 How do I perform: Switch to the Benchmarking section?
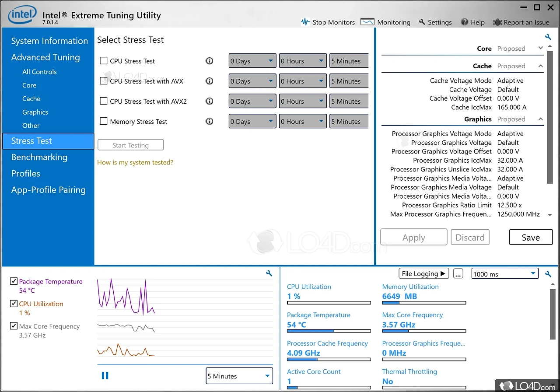coord(39,157)
